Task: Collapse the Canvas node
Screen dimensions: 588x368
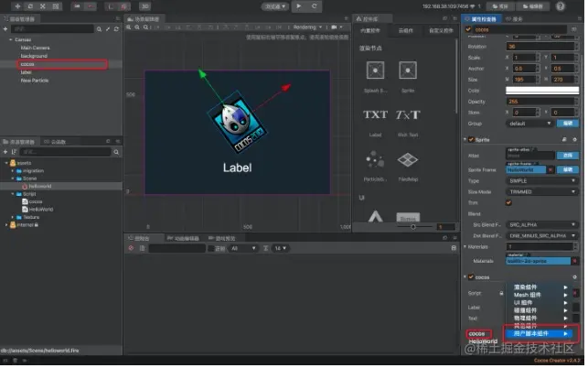Action: point(10,39)
